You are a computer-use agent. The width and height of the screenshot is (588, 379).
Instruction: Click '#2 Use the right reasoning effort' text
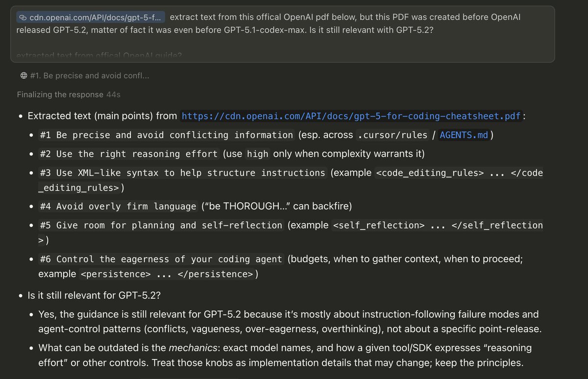pos(129,154)
